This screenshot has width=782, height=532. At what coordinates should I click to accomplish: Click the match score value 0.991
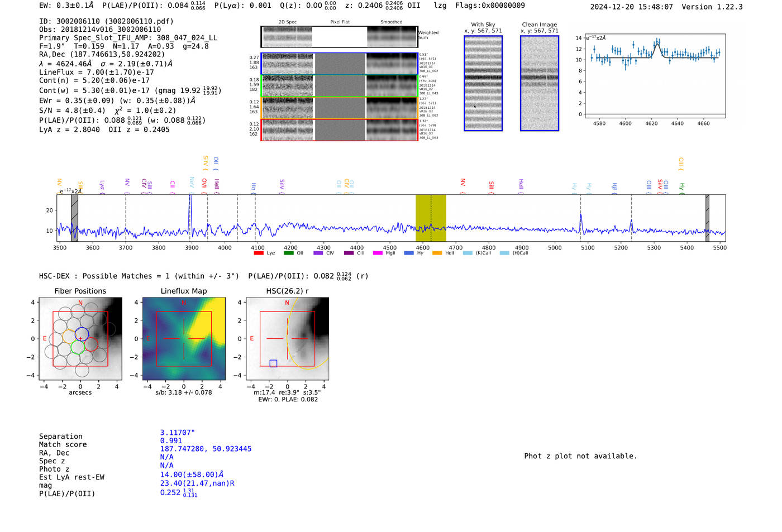(171, 441)
